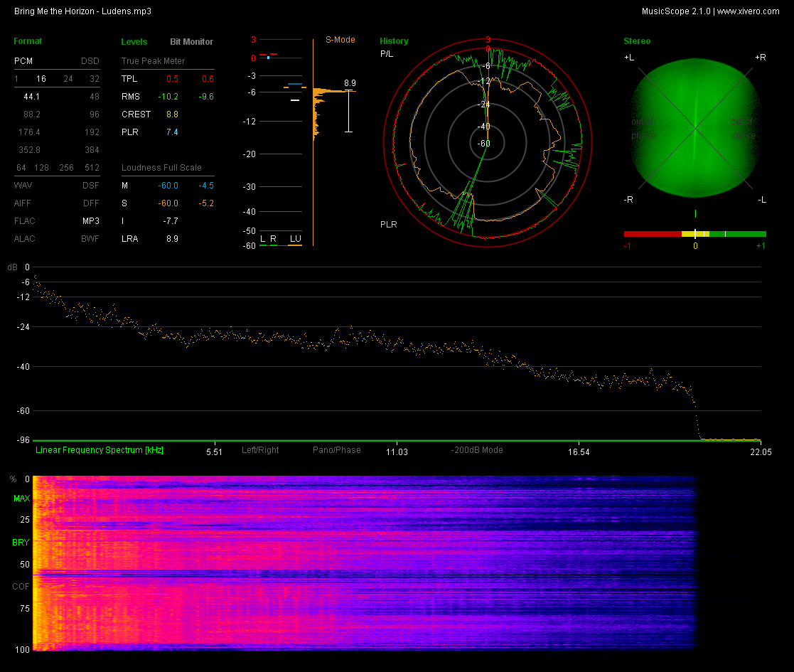Click the P/L label in History

(387, 53)
